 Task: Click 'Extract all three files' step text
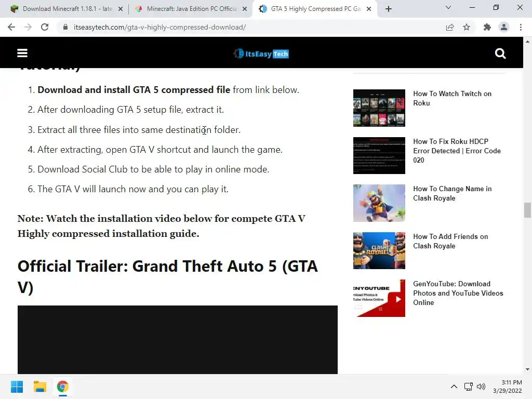(x=139, y=129)
